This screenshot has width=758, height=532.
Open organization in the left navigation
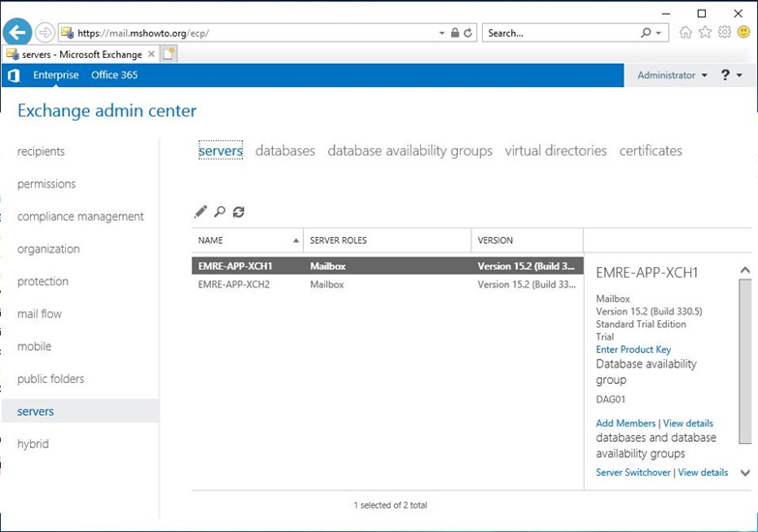[48, 249]
